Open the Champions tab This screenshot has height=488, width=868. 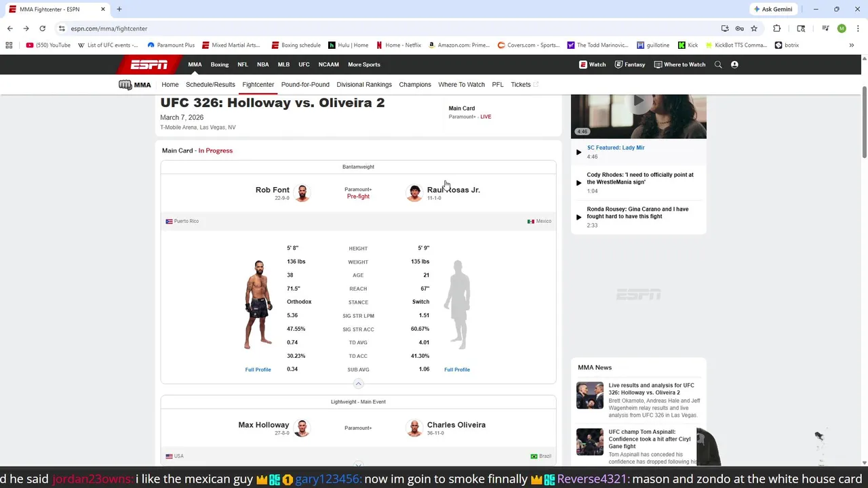(x=415, y=85)
